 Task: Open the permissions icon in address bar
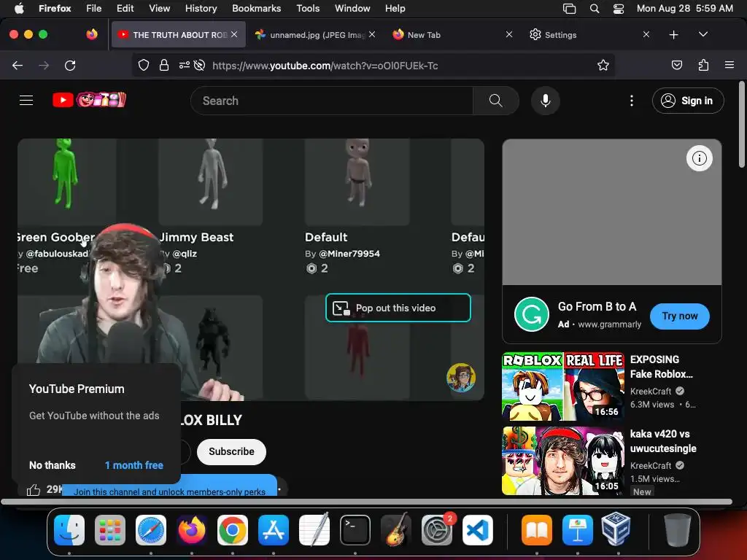185,65
